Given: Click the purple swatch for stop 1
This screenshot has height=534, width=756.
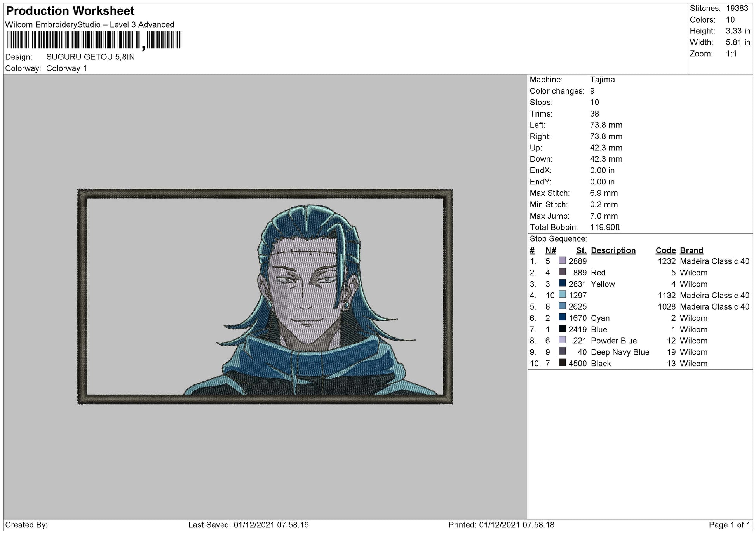Looking at the screenshot, I should point(562,261).
